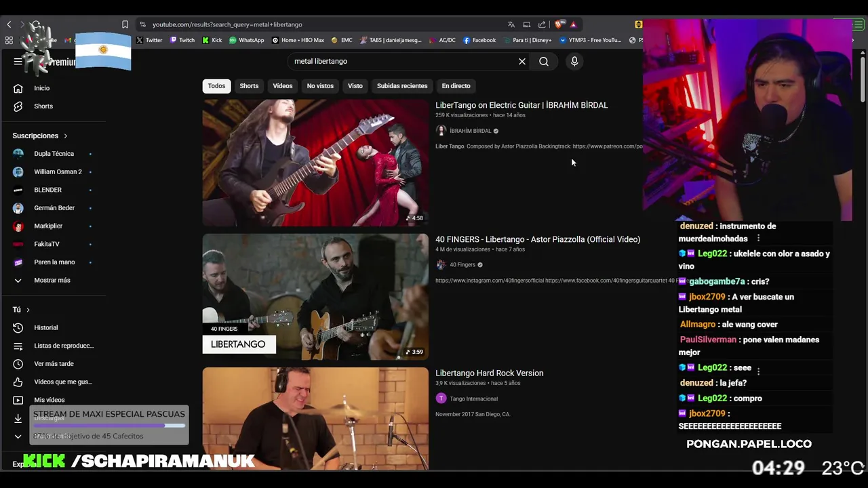Open the Kick bookmark
868x488 pixels.
pyautogui.click(x=212, y=40)
